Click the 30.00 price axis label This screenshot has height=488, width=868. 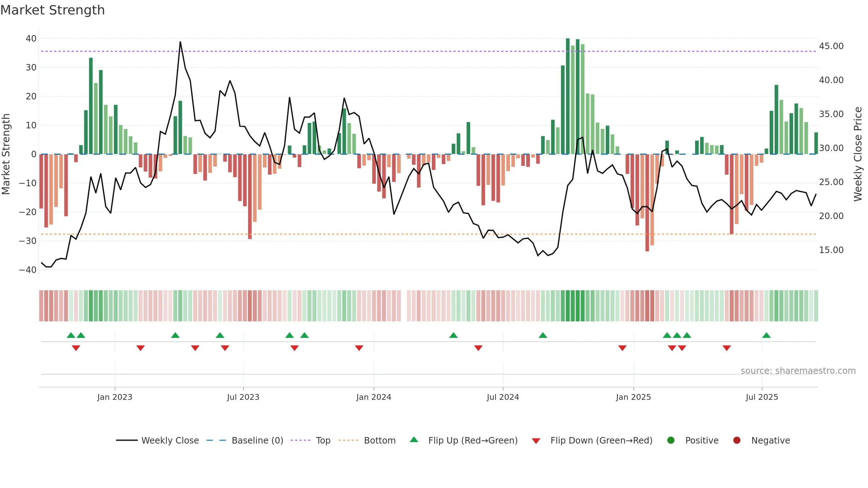coord(831,148)
